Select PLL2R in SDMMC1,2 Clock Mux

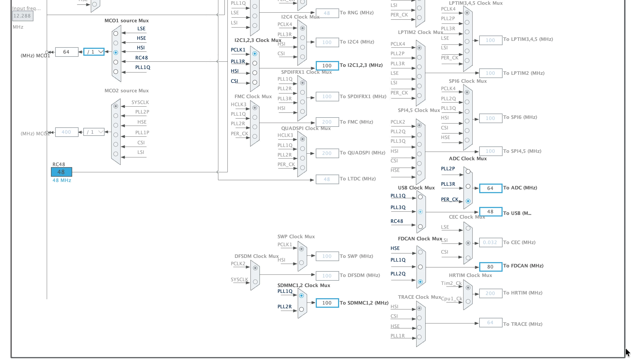[301, 309]
